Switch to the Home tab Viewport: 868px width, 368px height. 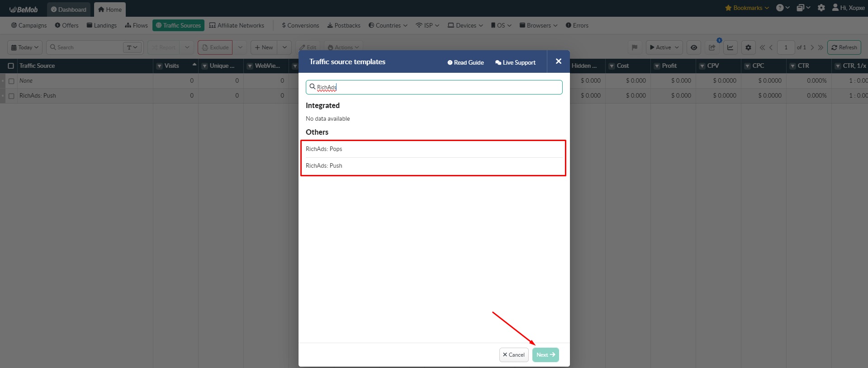110,9
